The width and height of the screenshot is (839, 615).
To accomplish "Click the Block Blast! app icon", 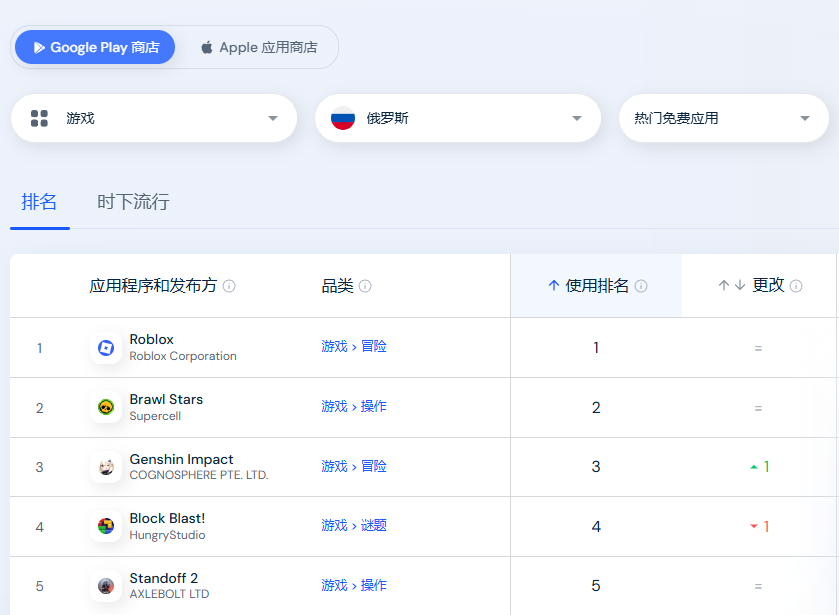I will coord(106,526).
